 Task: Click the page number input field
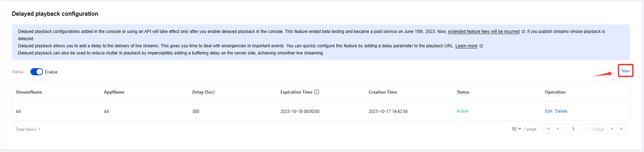point(573,129)
